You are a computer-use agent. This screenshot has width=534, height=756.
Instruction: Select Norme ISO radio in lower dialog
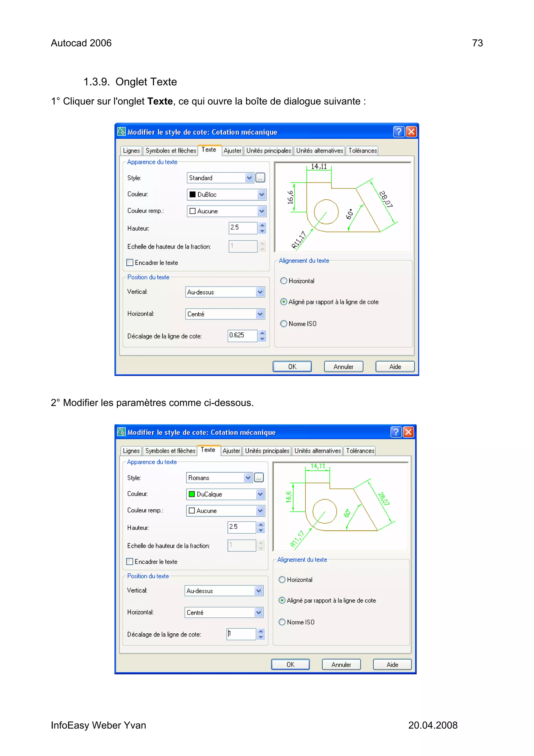point(282,622)
